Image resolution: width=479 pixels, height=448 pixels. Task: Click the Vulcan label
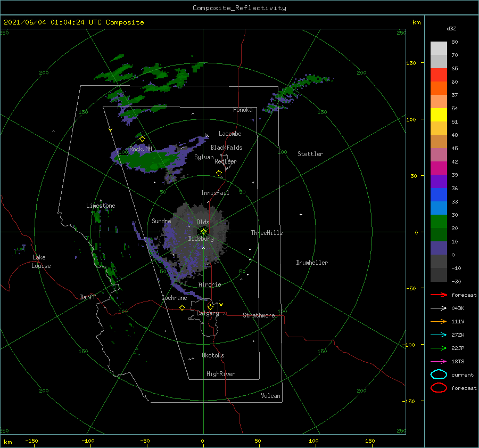click(271, 396)
